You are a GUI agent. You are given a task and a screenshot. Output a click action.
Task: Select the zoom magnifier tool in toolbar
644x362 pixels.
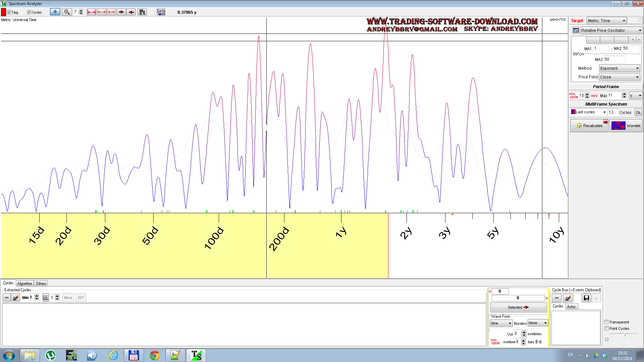(67, 12)
